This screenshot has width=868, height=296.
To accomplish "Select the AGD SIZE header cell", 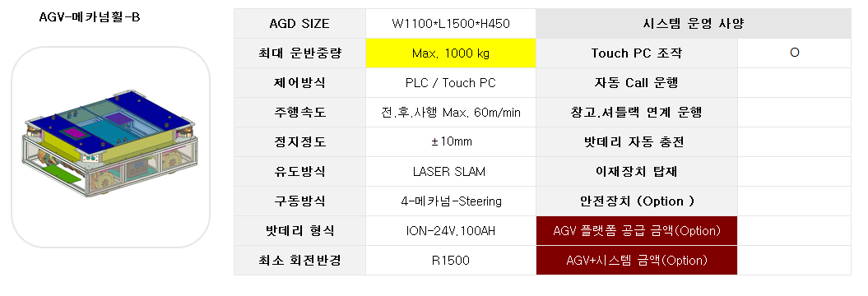I will point(299,24).
